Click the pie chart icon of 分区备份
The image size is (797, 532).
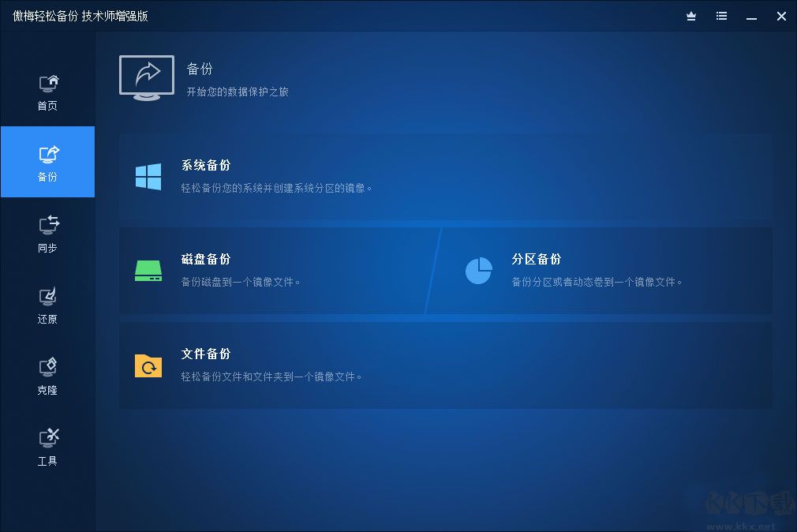478,269
